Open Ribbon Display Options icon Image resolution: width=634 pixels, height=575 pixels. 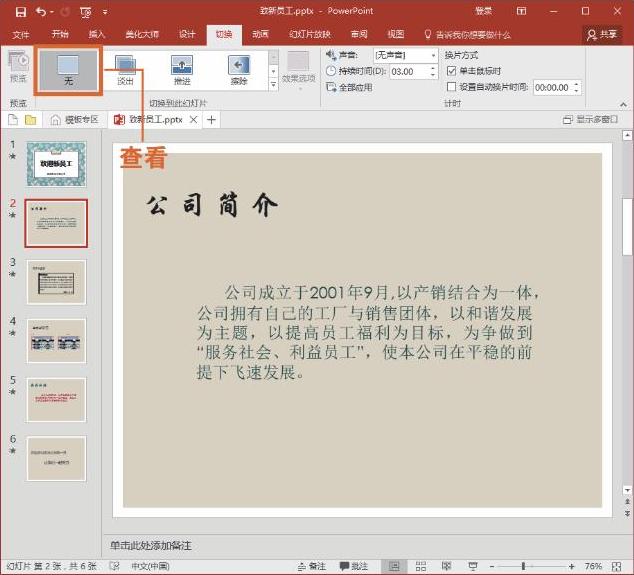click(x=522, y=11)
